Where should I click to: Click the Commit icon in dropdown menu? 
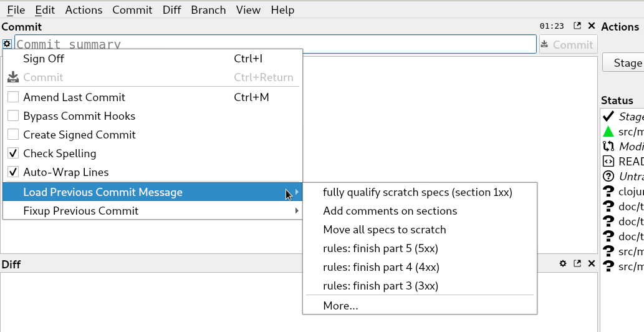tap(13, 77)
